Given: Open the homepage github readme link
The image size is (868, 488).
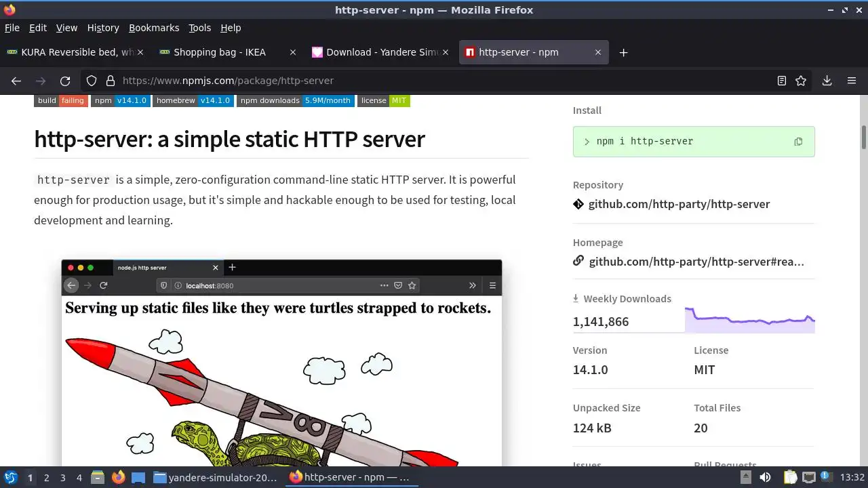Looking at the screenshot, I should click(x=696, y=262).
